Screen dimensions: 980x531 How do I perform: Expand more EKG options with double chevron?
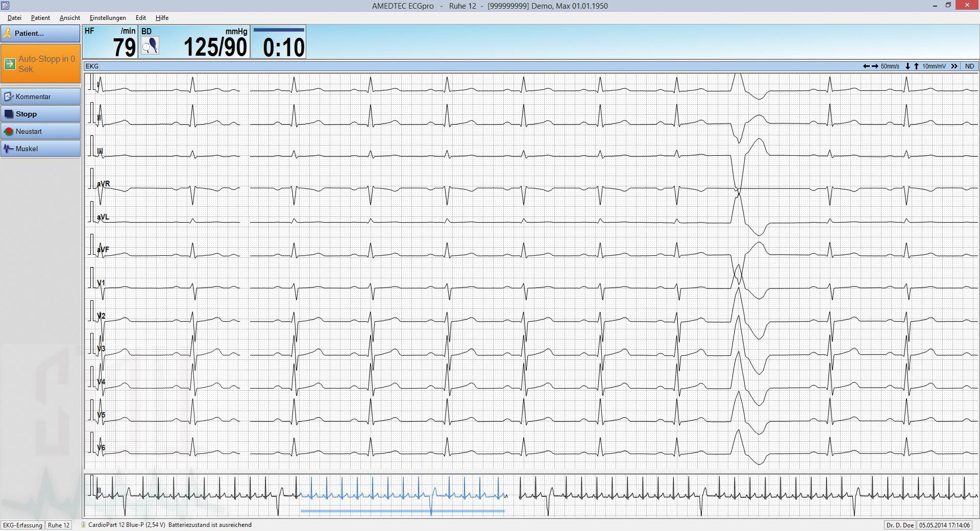954,66
